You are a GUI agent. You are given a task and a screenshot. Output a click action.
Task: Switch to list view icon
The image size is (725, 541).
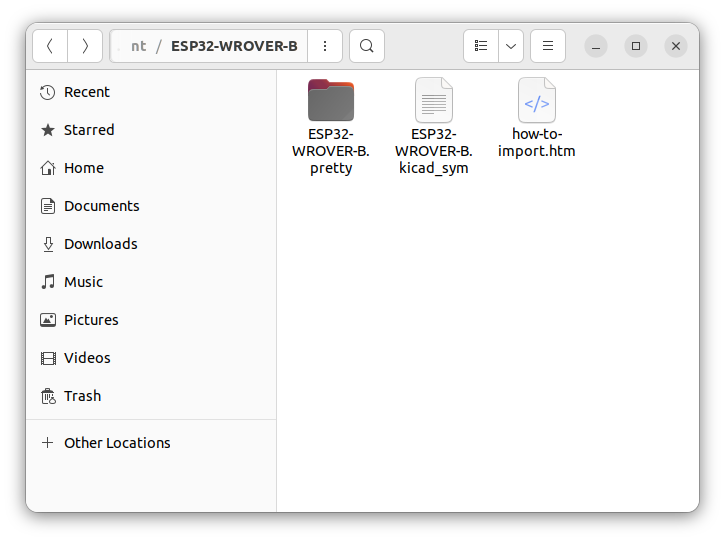481,46
